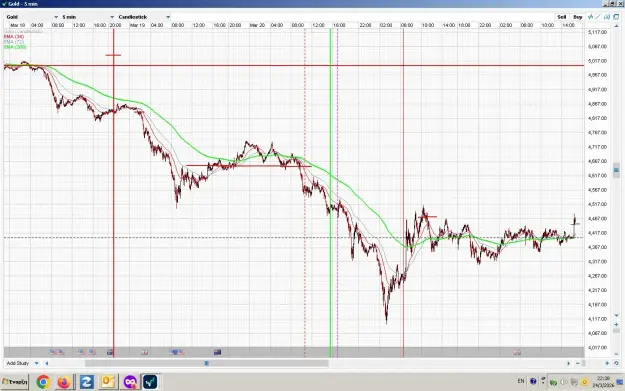Click the taskbar clock showing 22:39
Image resolution: width=625 pixels, height=391 pixels.
click(x=603, y=381)
